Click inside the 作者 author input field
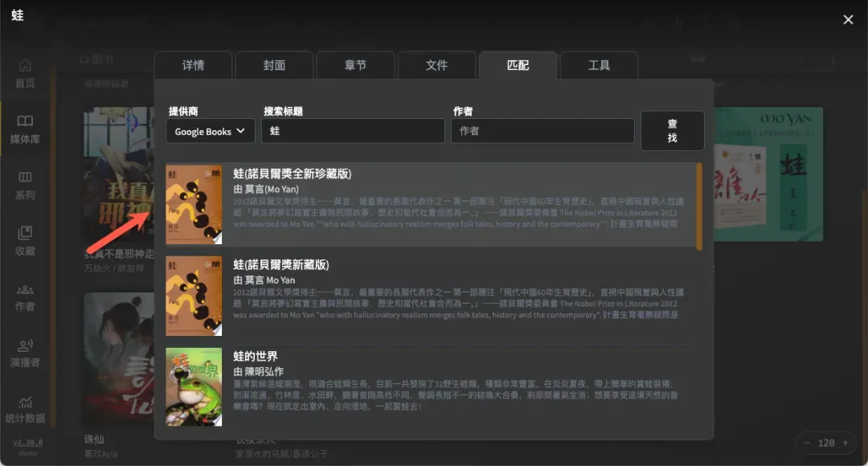This screenshot has width=868, height=466. pyautogui.click(x=542, y=130)
